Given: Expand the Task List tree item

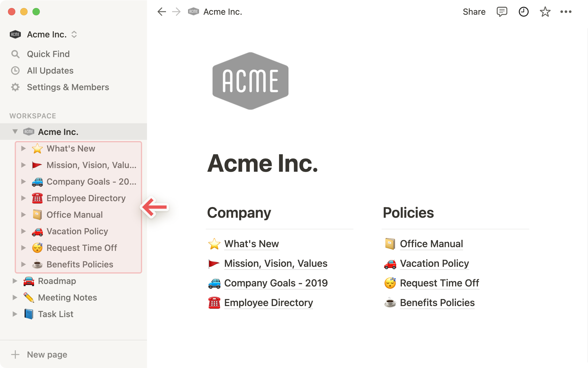Looking at the screenshot, I should (x=15, y=314).
